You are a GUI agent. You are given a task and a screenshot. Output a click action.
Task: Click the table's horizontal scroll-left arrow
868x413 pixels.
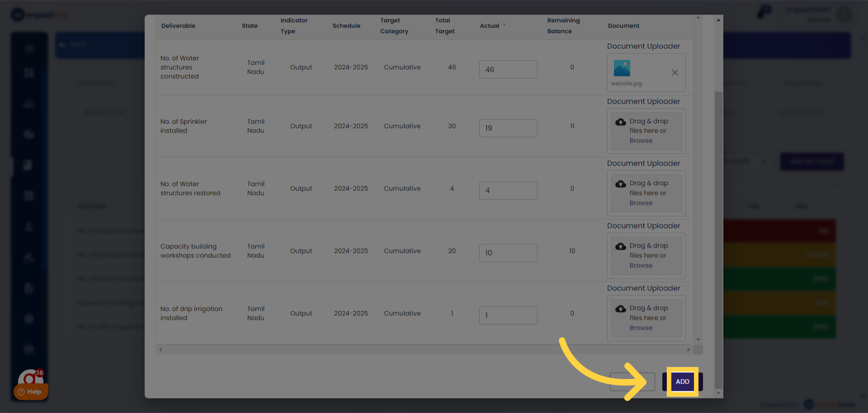pos(160,350)
